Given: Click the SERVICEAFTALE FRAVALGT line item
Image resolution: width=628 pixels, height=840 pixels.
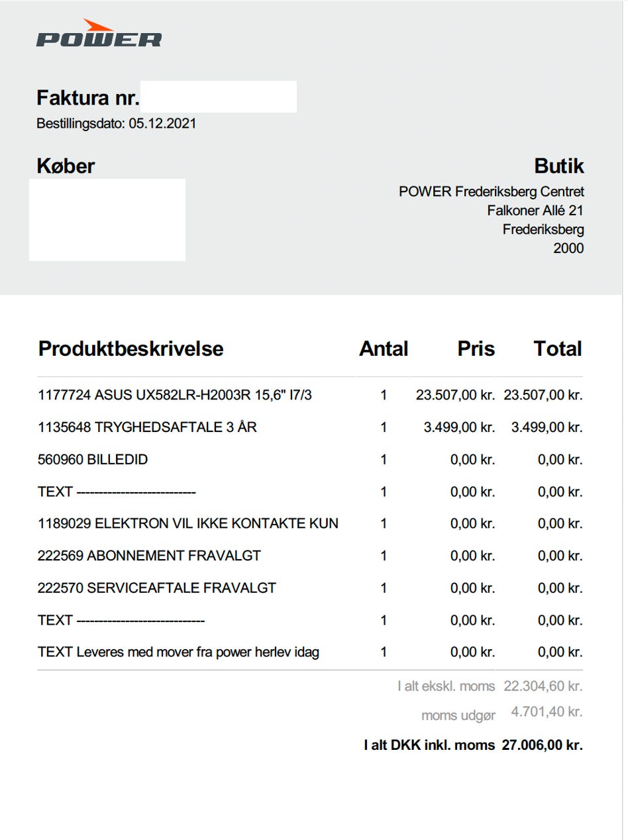Looking at the screenshot, I should pyautogui.click(x=157, y=588).
